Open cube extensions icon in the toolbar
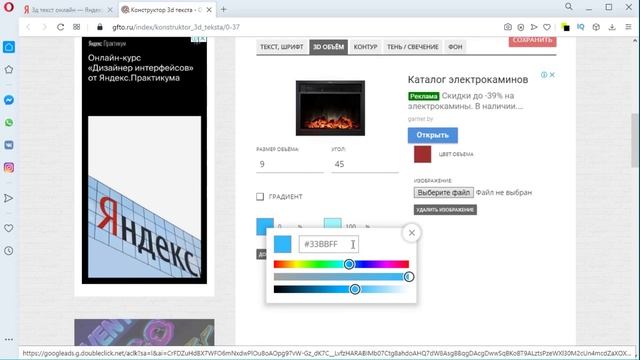 596,27
